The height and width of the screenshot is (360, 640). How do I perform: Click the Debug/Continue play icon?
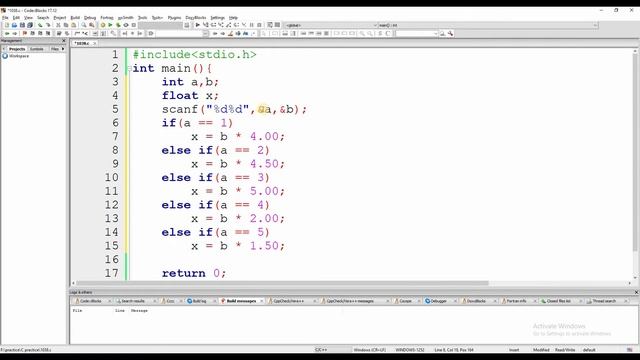coord(198,25)
